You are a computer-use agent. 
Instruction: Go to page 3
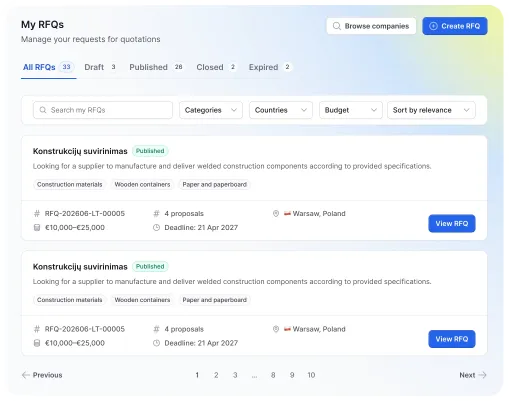pos(235,375)
